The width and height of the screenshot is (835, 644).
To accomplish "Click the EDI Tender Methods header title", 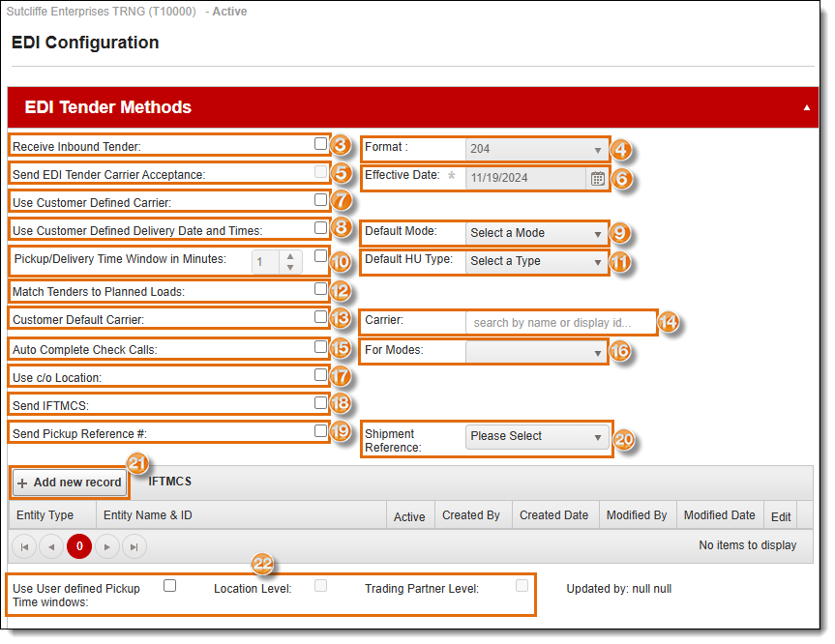I will click(108, 107).
